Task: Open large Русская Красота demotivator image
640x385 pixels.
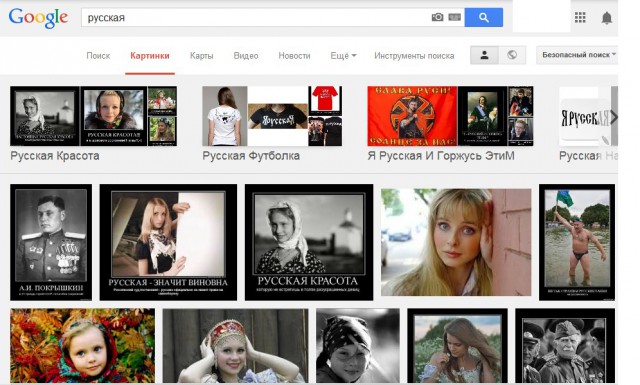Action: pyautogui.click(x=309, y=242)
